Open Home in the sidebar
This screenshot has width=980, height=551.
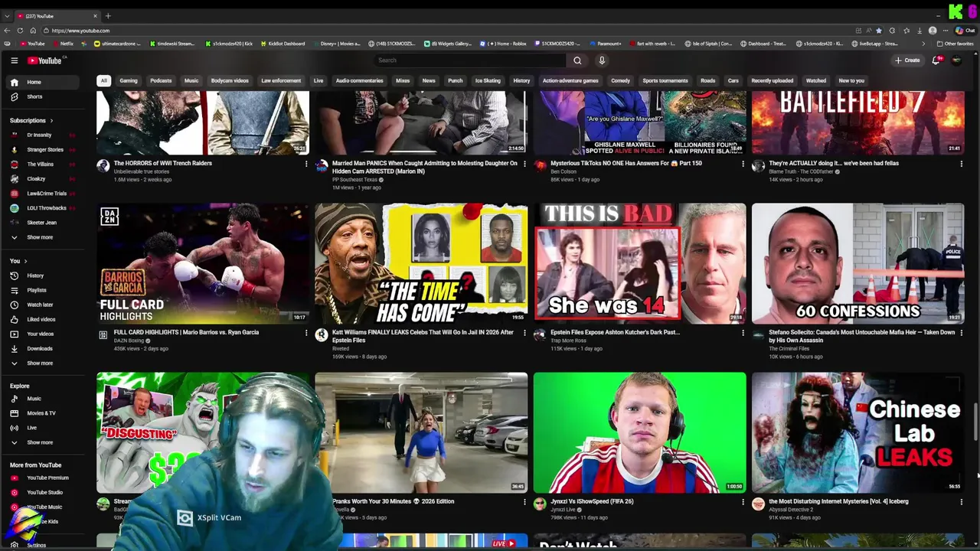coord(41,82)
